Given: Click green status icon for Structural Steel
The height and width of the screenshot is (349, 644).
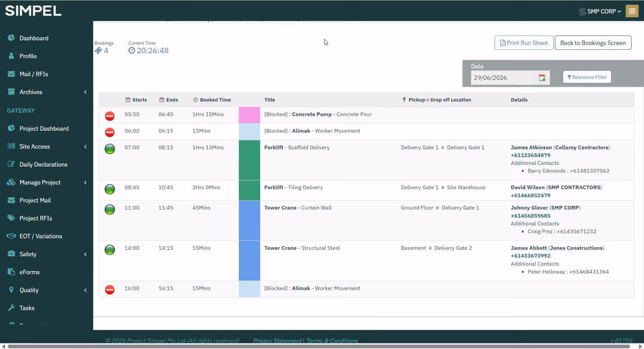Looking at the screenshot, I should coord(109,249).
